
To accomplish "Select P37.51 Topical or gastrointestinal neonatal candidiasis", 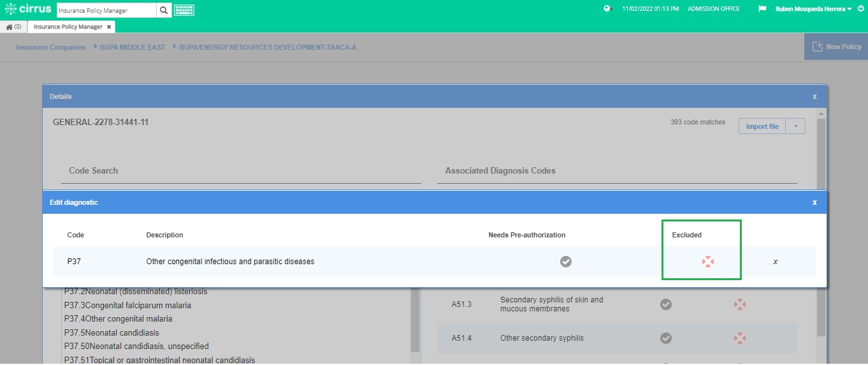I will (159, 360).
